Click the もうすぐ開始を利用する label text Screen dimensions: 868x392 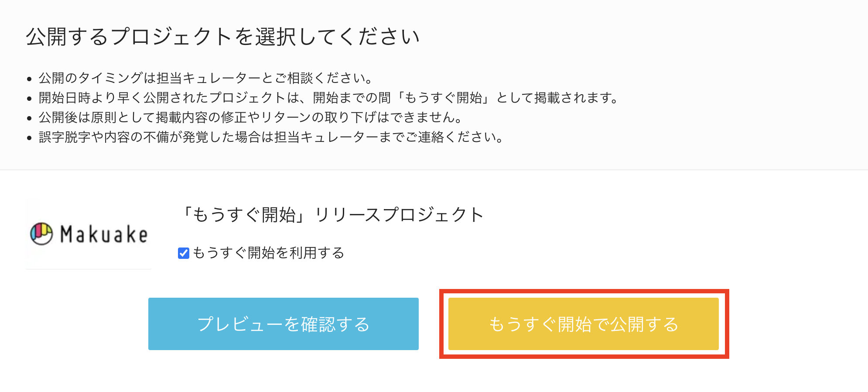pos(269,253)
